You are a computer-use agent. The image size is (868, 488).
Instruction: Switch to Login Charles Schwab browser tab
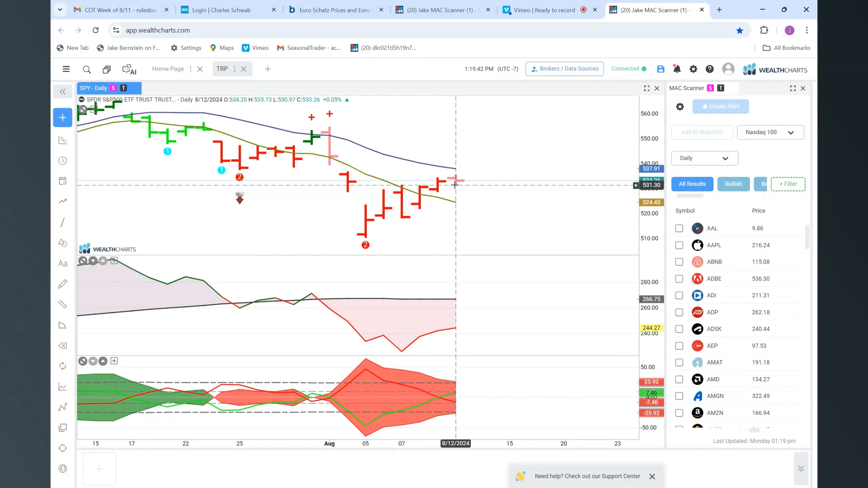[x=229, y=10]
